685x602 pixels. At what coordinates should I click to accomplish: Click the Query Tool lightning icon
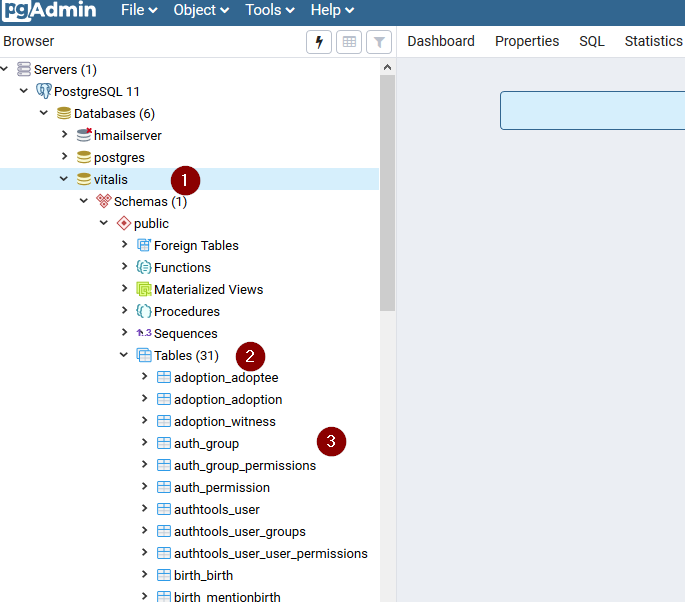[x=318, y=42]
